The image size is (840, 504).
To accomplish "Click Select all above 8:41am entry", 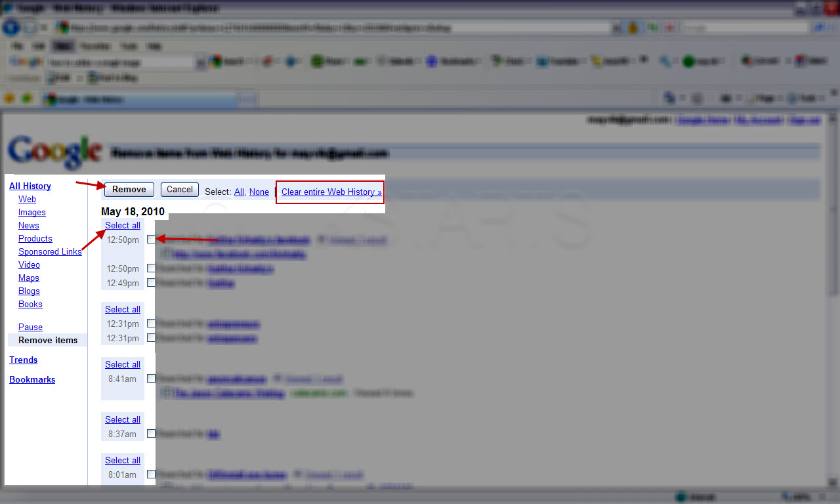I will click(123, 365).
